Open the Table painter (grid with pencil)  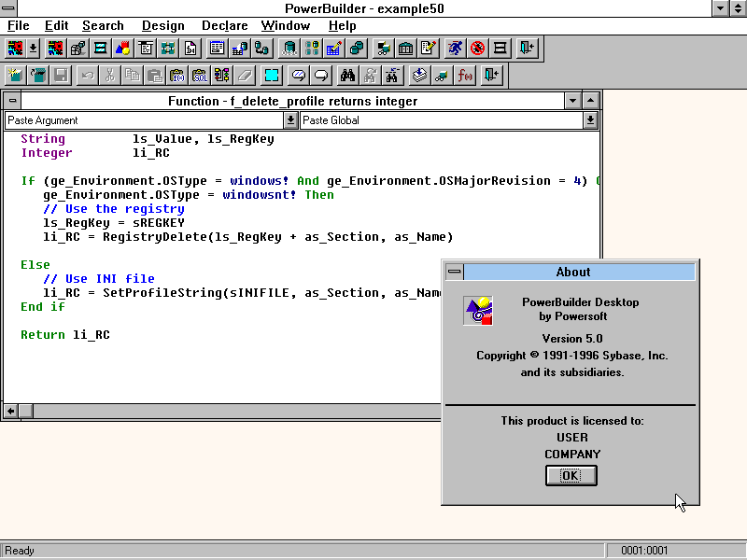click(334, 49)
